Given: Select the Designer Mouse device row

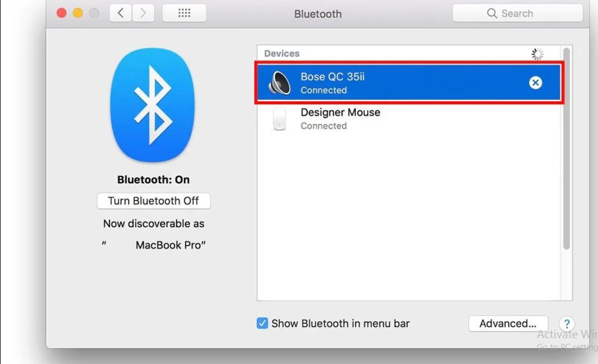Looking at the screenshot, I should point(409,119).
